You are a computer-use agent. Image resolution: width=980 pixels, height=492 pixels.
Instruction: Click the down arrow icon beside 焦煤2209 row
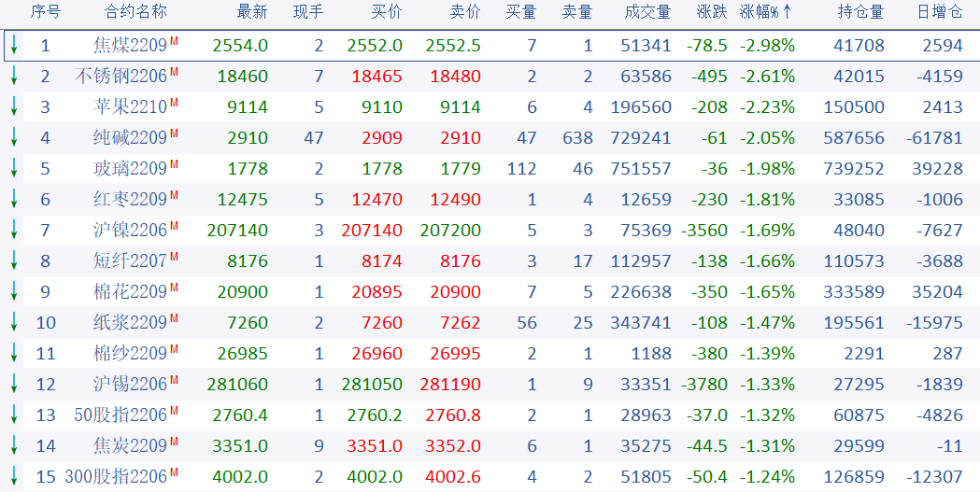[x=14, y=46]
